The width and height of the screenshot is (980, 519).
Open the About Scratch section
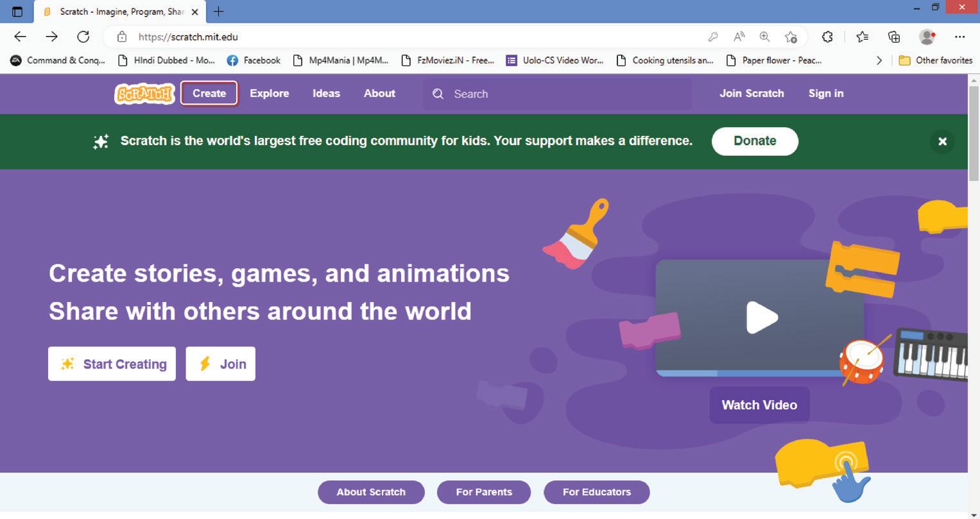coord(371,492)
